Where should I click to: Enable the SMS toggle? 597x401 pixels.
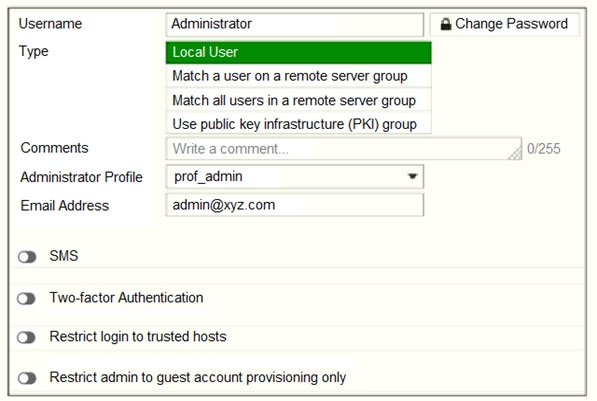point(27,257)
